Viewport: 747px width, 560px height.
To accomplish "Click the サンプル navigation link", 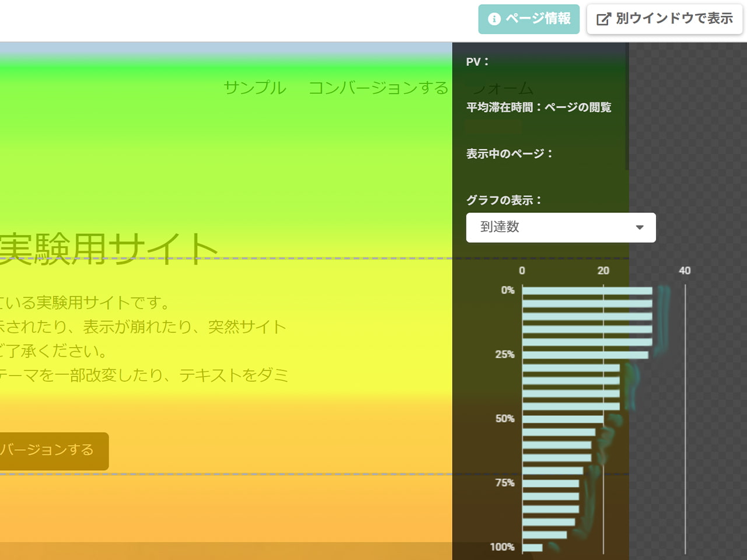I will [x=255, y=87].
